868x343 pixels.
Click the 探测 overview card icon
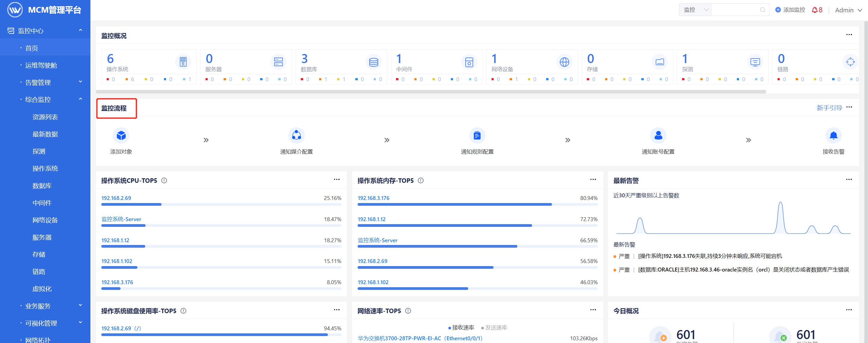click(x=755, y=62)
